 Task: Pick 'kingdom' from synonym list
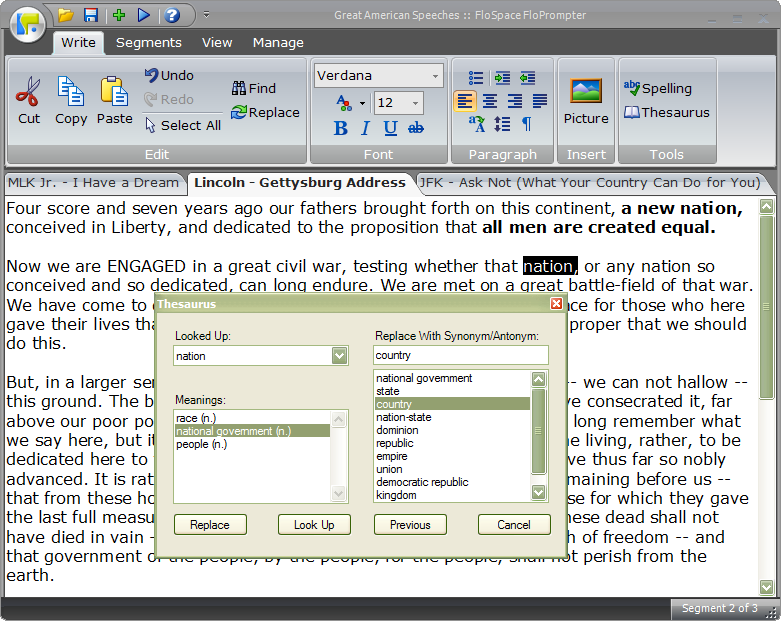pyautogui.click(x=452, y=495)
